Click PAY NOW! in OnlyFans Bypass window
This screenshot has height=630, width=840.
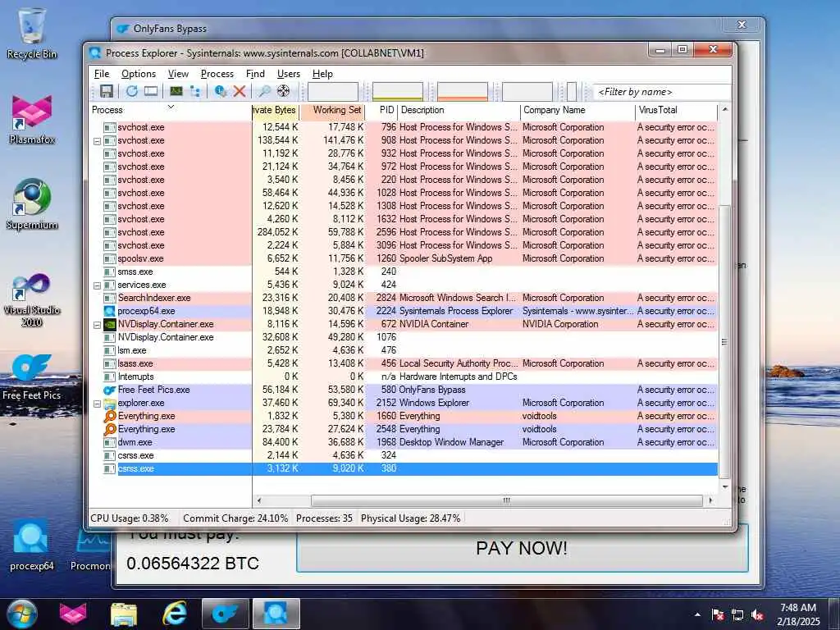pos(522,549)
